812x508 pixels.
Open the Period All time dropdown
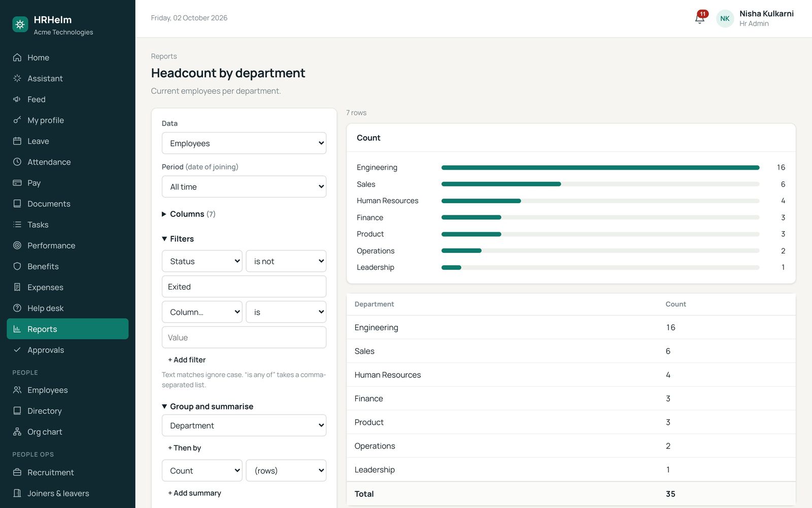[x=244, y=186]
